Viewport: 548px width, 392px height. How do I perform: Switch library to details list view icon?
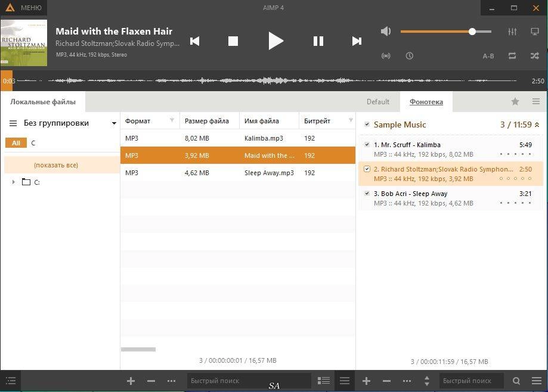[324, 381]
